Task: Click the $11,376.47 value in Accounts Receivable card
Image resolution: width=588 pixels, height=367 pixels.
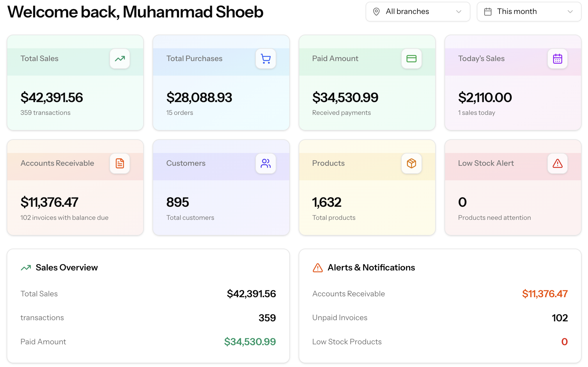Action: pos(49,202)
